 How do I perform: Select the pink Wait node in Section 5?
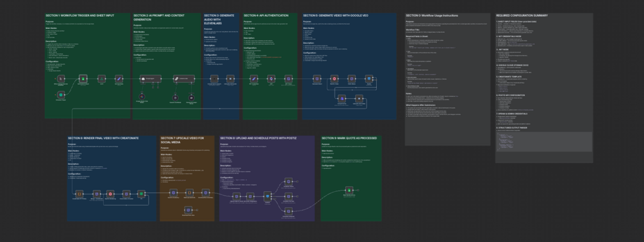(x=334, y=78)
